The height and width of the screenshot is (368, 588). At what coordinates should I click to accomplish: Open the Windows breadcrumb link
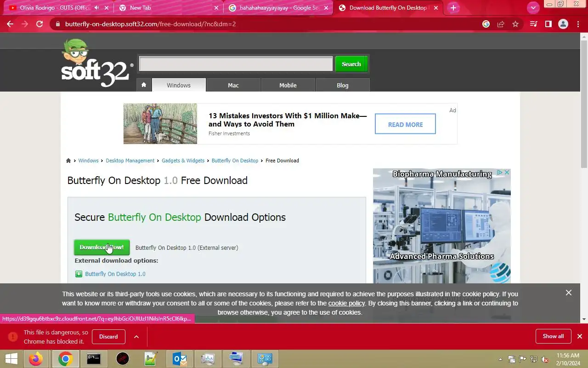click(88, 161)
